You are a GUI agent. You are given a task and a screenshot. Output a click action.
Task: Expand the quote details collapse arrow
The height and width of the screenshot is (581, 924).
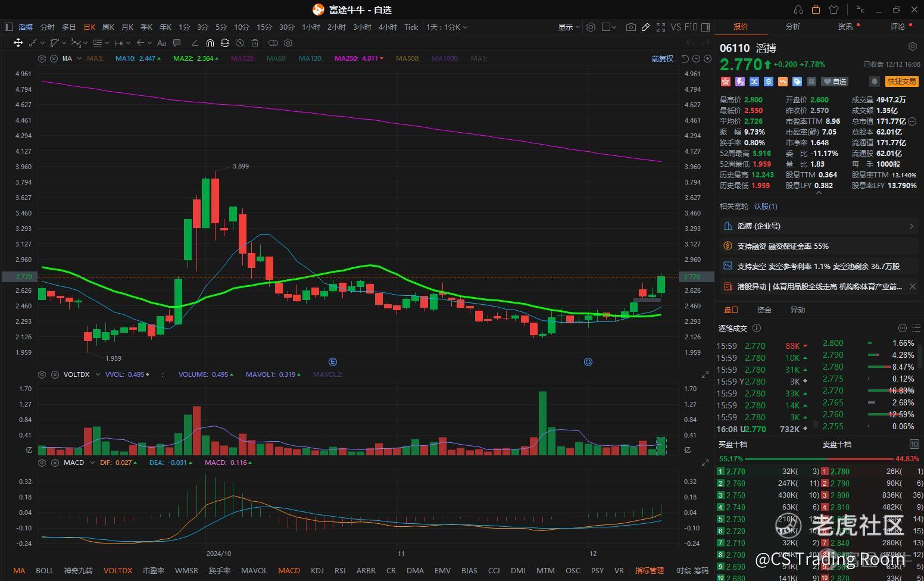click(x=819, y=193)
